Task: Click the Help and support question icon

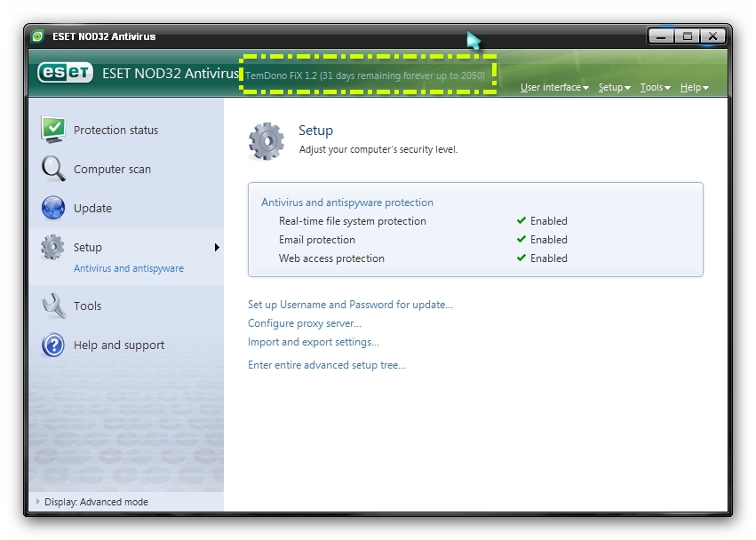Action: coord(53,345)
